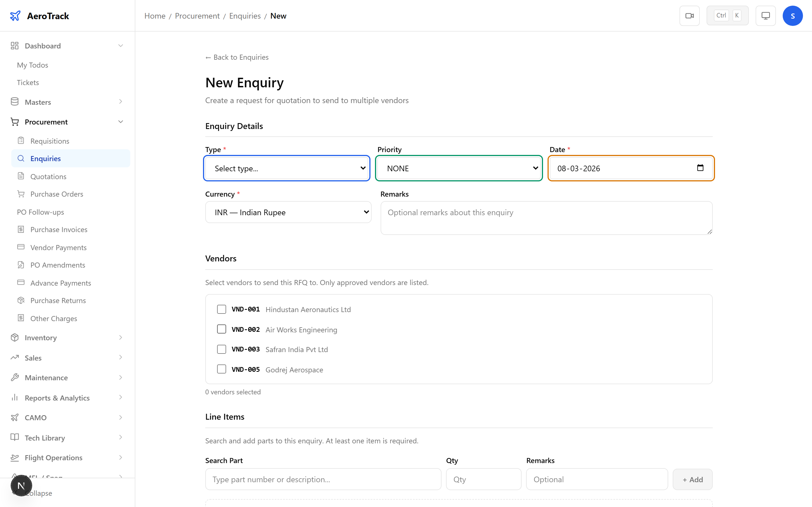Change Priority from NONE dropdown
This screenshot has width=812, height=507.
click(459, 168)
